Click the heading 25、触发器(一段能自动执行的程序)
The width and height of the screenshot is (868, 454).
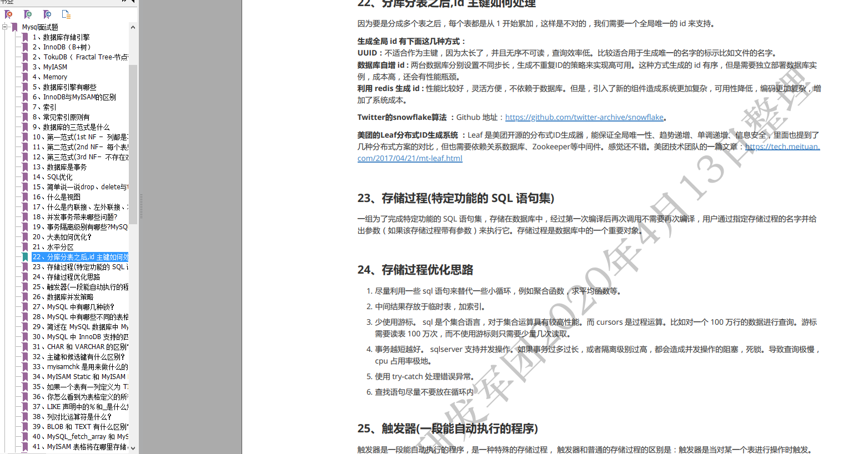point(448,428)
